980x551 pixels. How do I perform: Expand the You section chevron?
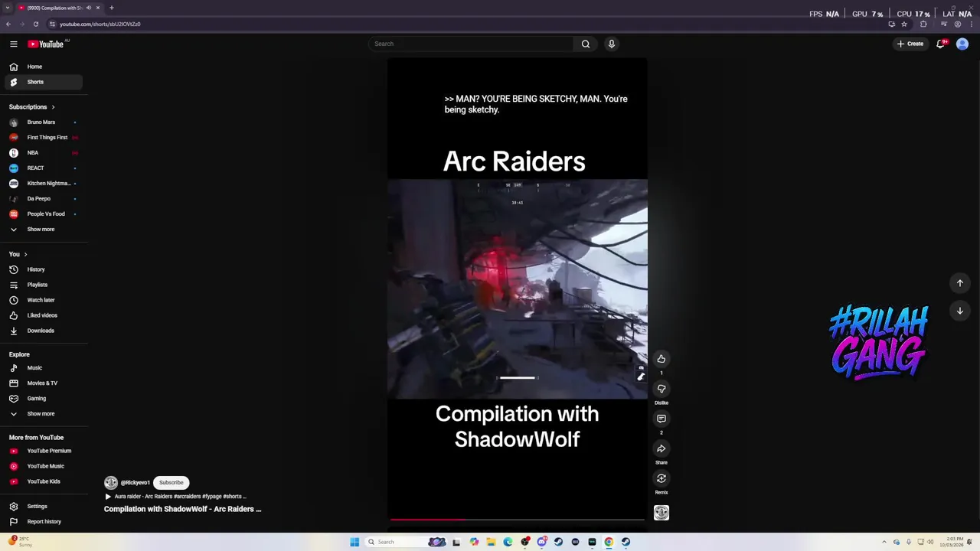(25, 254)
